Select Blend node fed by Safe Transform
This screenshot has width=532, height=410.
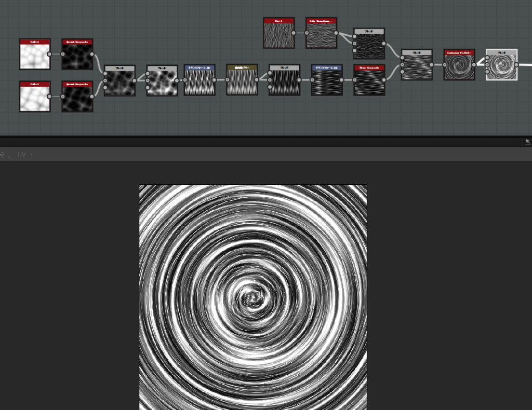[369, 44]
